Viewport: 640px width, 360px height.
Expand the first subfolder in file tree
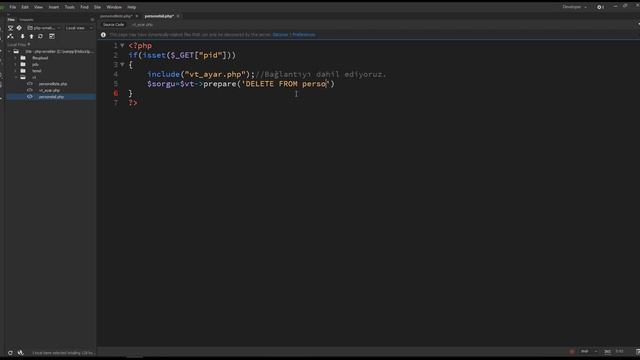(16, 58)
